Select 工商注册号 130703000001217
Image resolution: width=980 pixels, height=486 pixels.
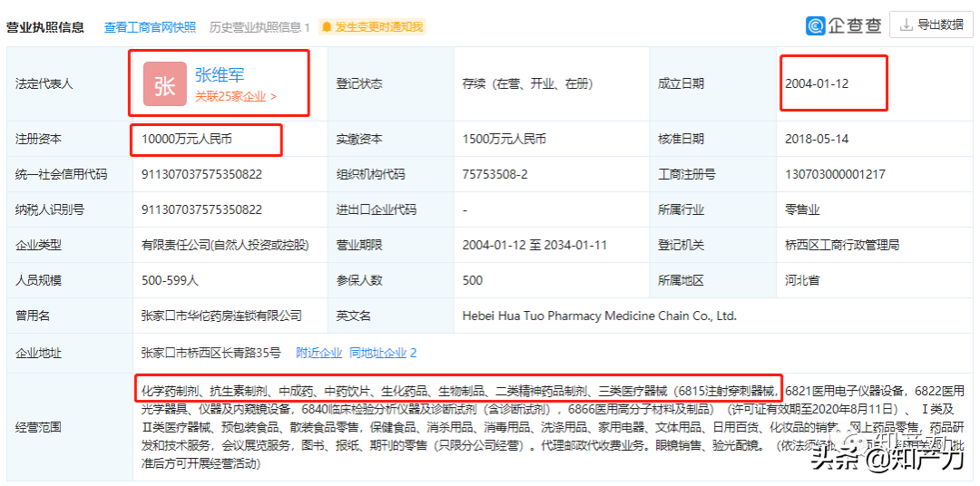[835, 174]
